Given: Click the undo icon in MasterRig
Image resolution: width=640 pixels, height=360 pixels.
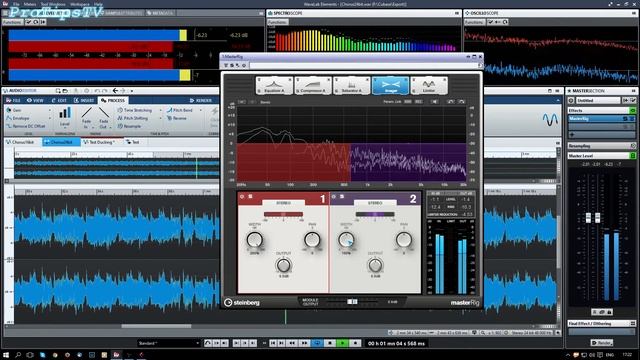Looking at the screenshot, I should point(450,101).
